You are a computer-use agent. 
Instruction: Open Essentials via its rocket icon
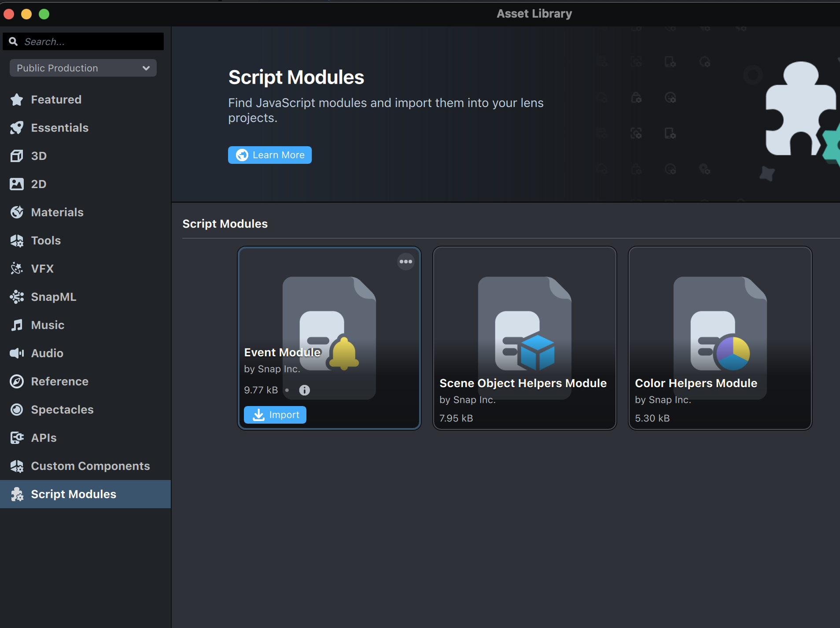coord(17,128)
